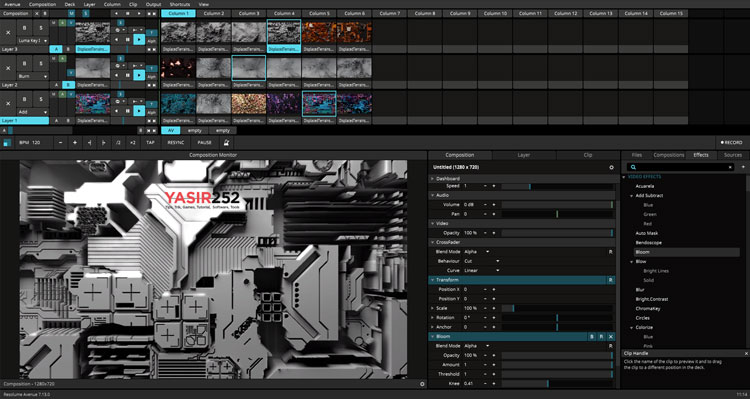Click the RECORD button
This screenshot has height=399, width=750.
pos(731,143)
